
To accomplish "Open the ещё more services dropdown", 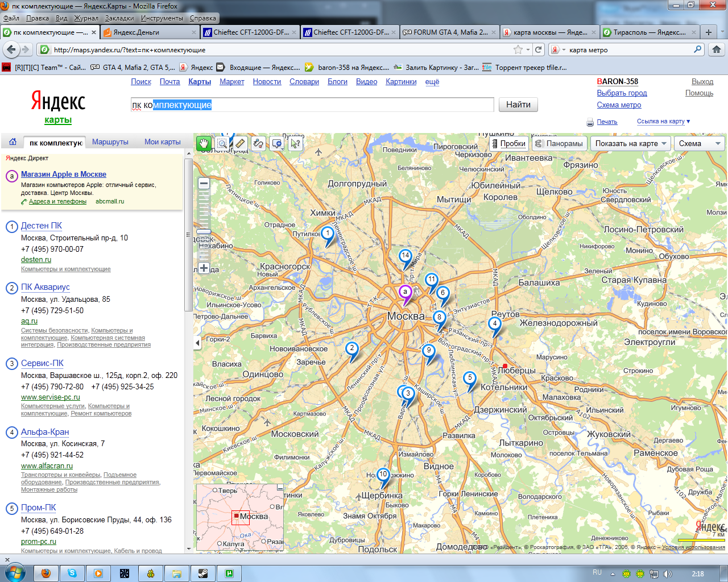I will point(432,82).
